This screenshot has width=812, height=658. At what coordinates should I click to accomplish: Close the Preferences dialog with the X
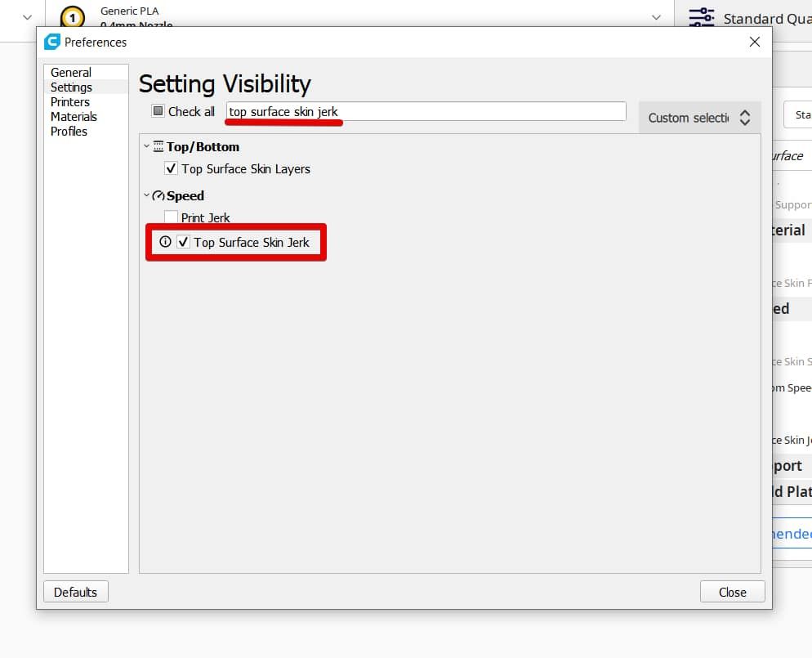point(755,42)
